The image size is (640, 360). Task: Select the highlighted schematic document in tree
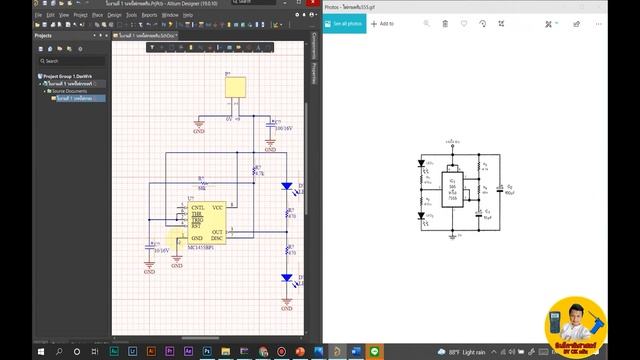[78, 98]
